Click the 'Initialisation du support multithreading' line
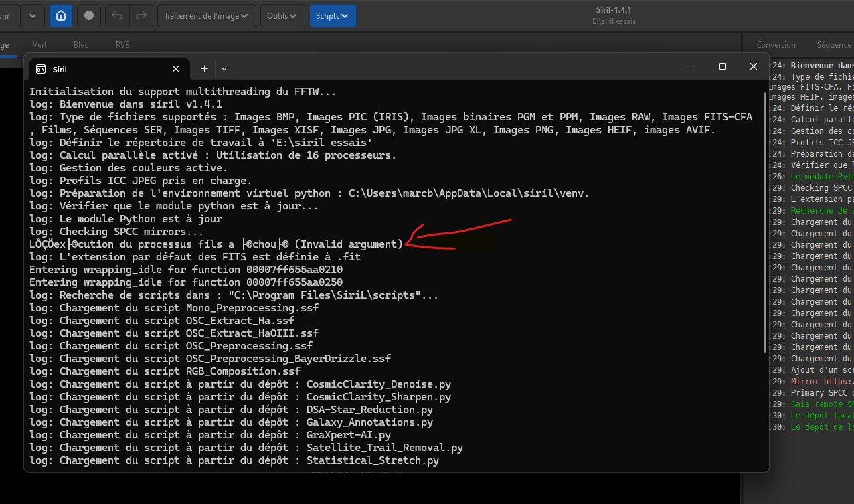Screen dimensions: 854x504 point(183,92)
